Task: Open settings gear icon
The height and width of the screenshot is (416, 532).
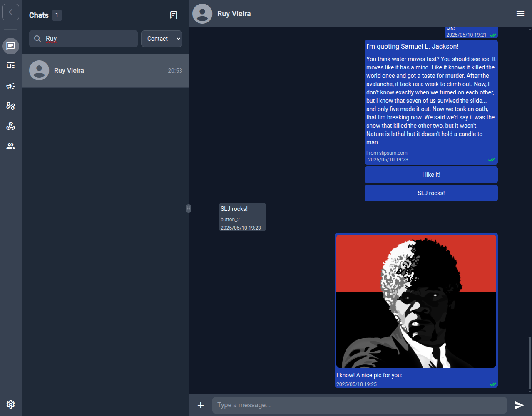Action: (x=11, y=404)
